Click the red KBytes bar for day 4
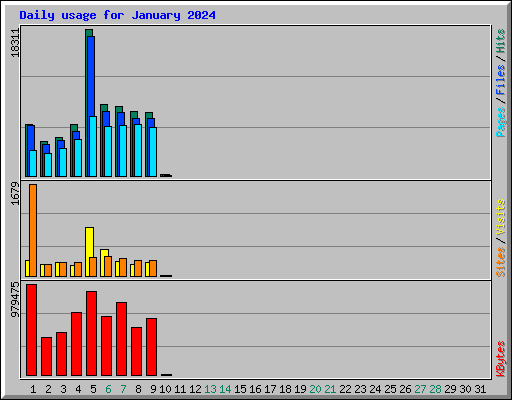Viewport: 512px width, 400px height. point(76,344)
